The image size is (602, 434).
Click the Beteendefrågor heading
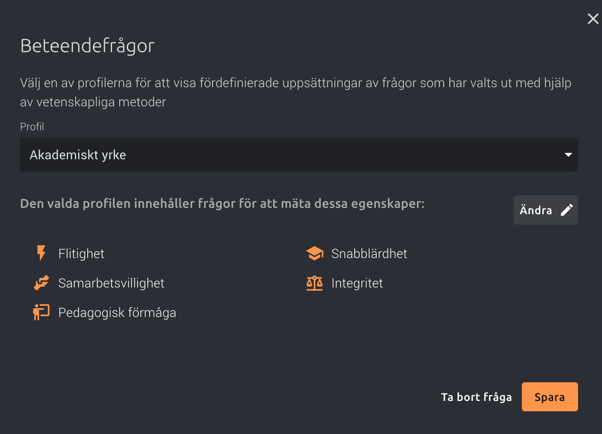(x=87, y=46)
